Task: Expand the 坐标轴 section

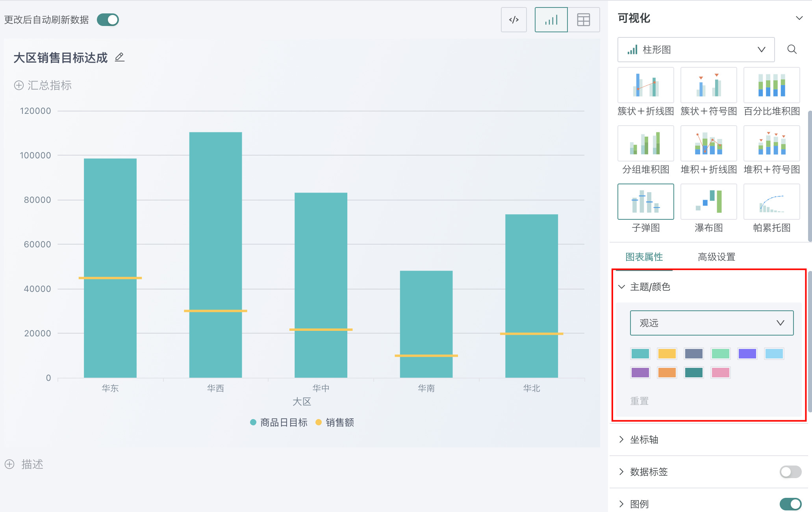Action: (x=644, y=440)
